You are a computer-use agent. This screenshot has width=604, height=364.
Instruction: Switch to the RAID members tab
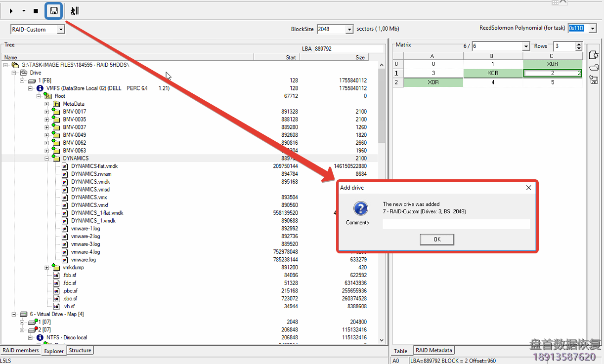20,350
